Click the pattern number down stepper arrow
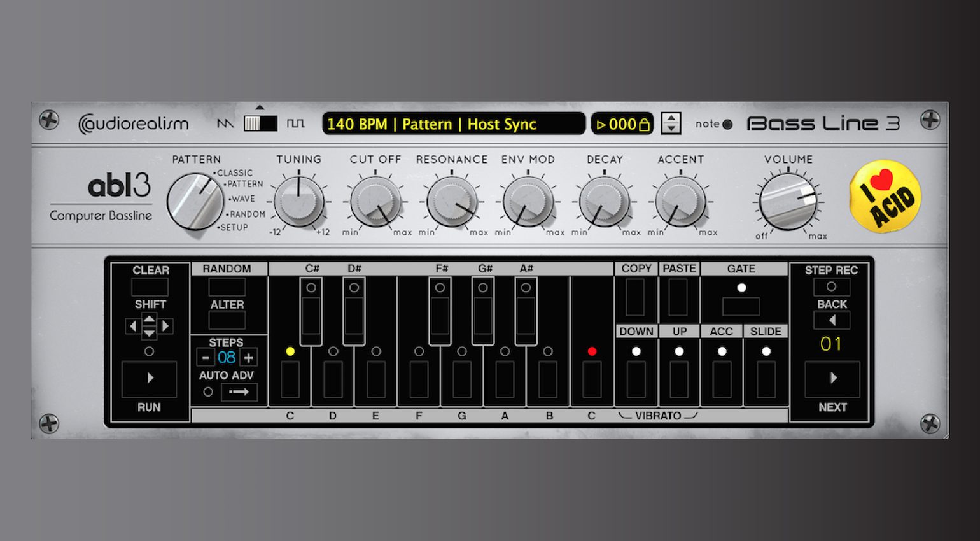The image size is (980, 541). (x=671, y=129)
